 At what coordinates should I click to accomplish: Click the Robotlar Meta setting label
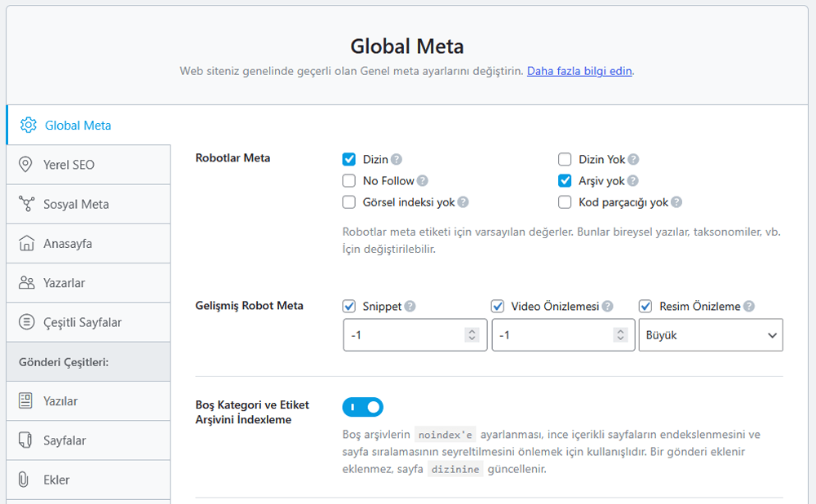click(x=233, y=157)
